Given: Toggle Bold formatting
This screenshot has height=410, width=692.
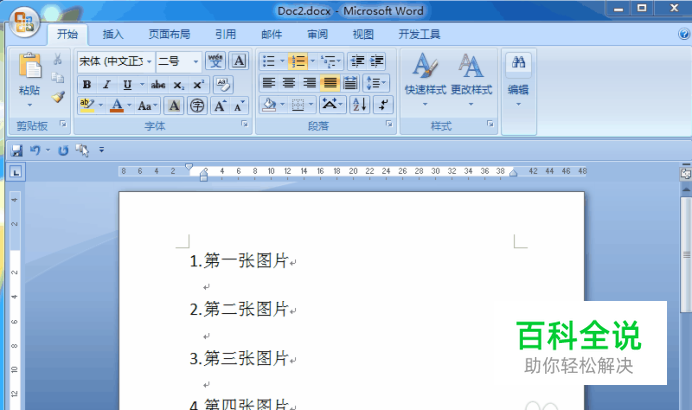Looking at the screenshot, I should tap(87, 84).
